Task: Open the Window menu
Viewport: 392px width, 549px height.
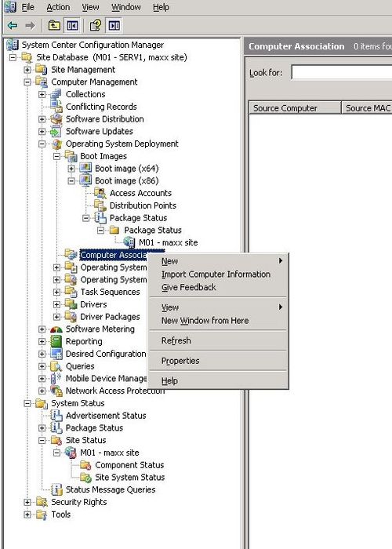Action: [x=126, y=7]
